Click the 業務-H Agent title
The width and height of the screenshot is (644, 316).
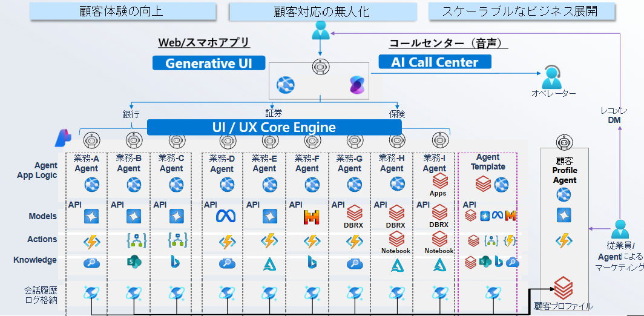(392, 163)
